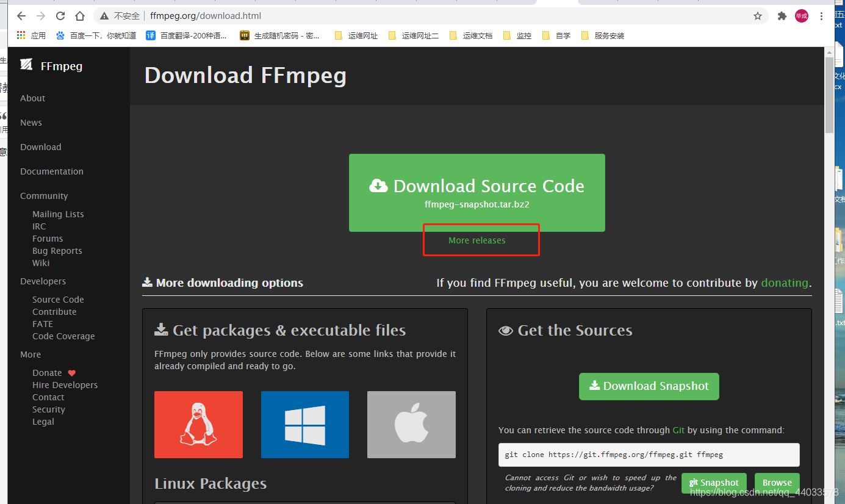Open Contact sidebar link
Image resolution: width=845 pixels, height=504 pixels.
coord(48,397)
